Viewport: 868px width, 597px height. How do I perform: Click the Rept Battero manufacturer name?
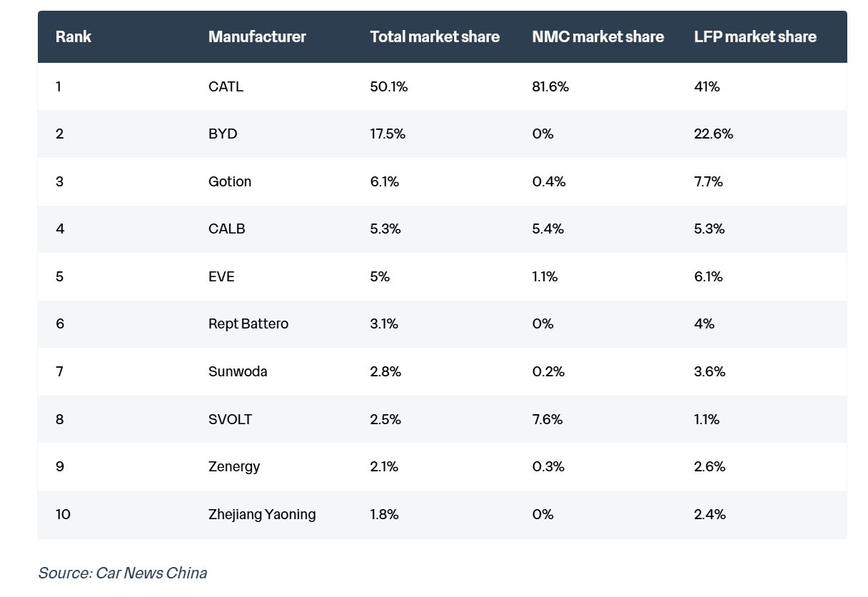point(248,323)
